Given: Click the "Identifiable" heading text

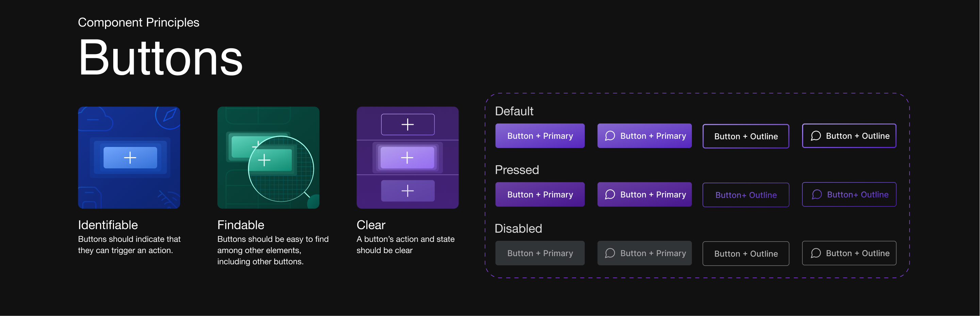Looking at the screenshot, I should click(x=108, y=225).
